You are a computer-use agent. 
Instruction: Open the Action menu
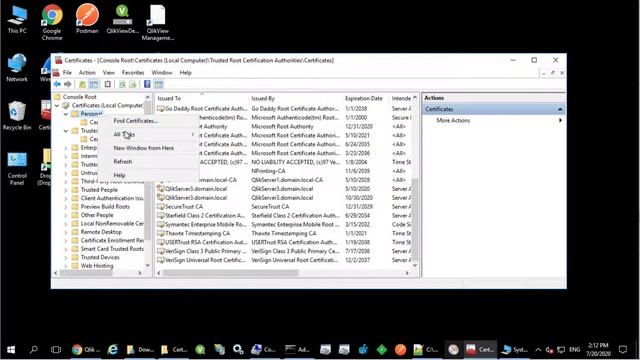coord(87,73)
